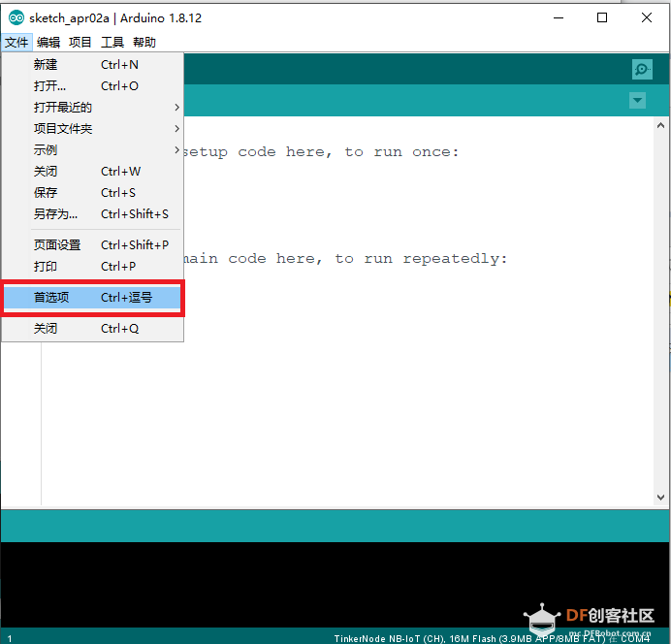Click line number 1 in status bar
This screenshot has width=671, height=644.
pyautogui.click(x=10, y=638)
